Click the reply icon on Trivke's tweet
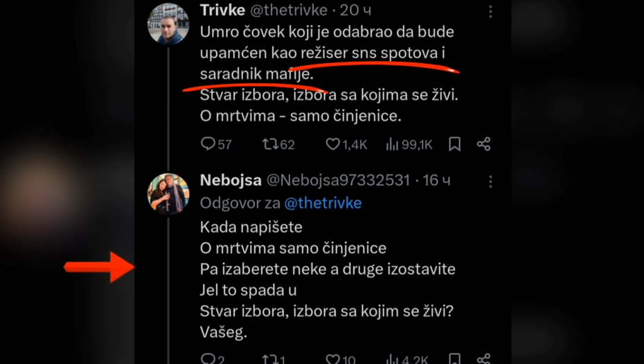Screen dimensions: 644x364 (x=208, y=144)
